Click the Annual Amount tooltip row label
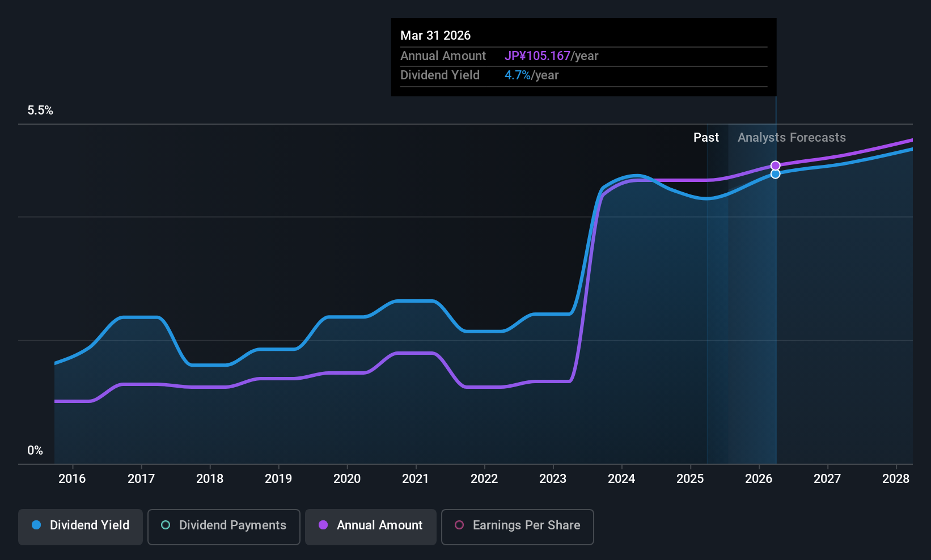The image size is (931, 560). [443, 56]
